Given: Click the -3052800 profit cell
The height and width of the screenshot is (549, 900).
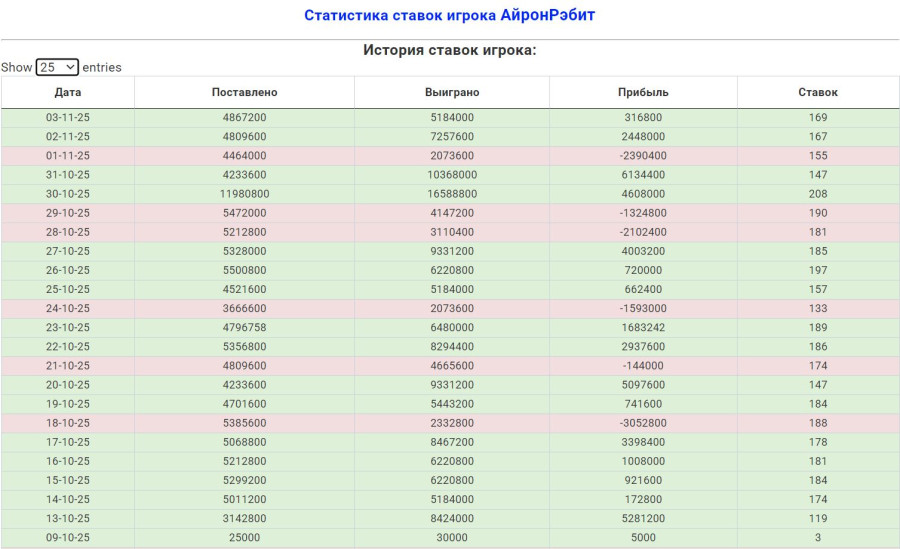Looking at the screenshot, I should (643, 423).
